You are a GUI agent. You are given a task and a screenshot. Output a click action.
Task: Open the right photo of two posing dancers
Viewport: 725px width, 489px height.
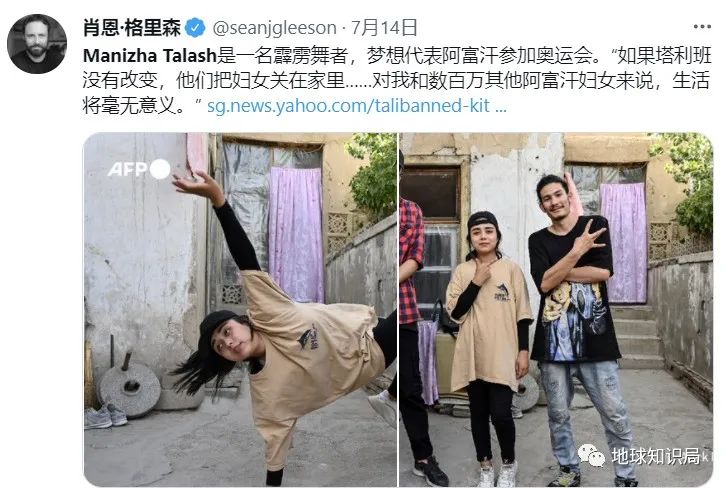(x=556, y=309)
